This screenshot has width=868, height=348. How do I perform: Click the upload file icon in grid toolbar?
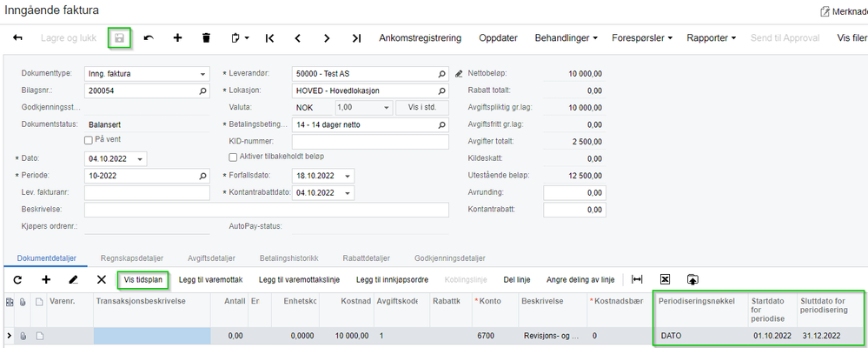(692, 280)
